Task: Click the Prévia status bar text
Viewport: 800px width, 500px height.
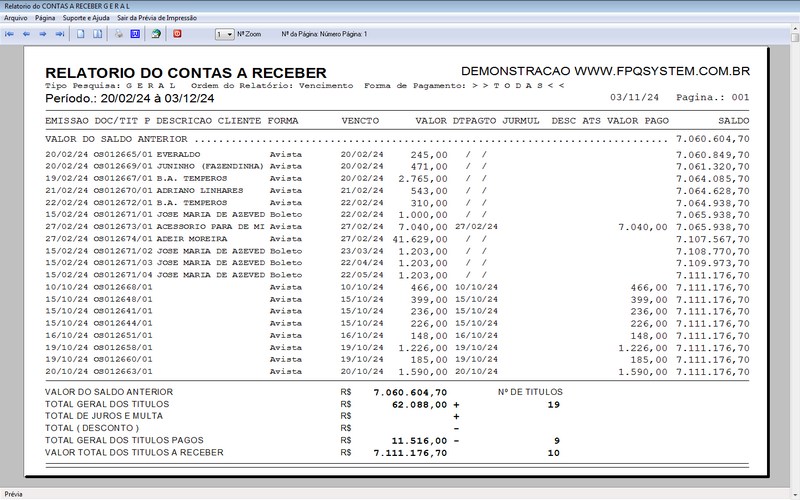Action: (x=14, y=494)
